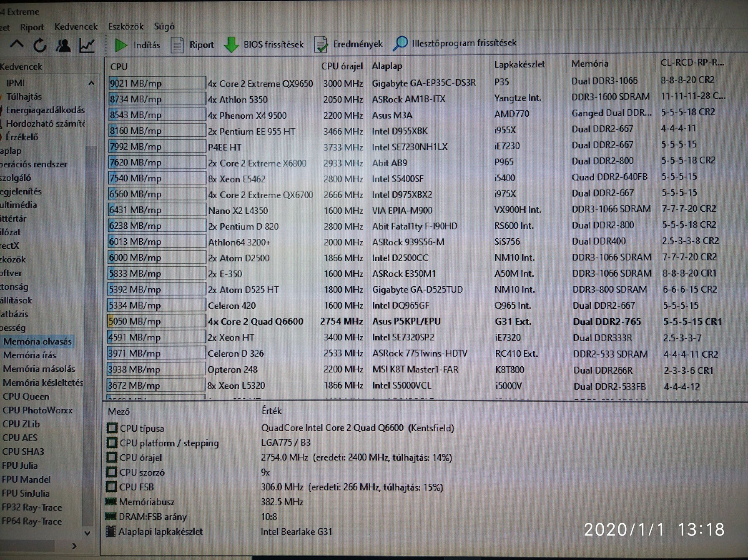This screenshot has width=748, height=560.
Task: Click the icon beside CPU órajel field
Action: 112,457
